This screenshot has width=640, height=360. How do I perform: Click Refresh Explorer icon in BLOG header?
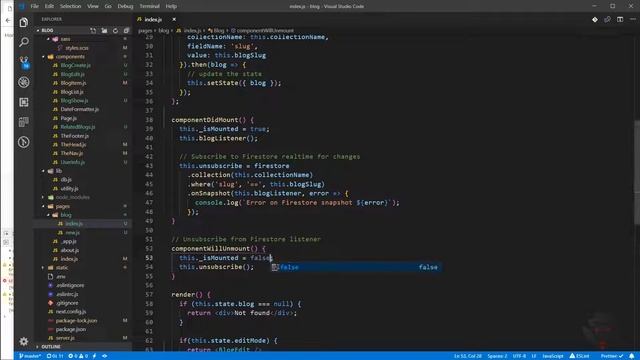click(115, 31)
